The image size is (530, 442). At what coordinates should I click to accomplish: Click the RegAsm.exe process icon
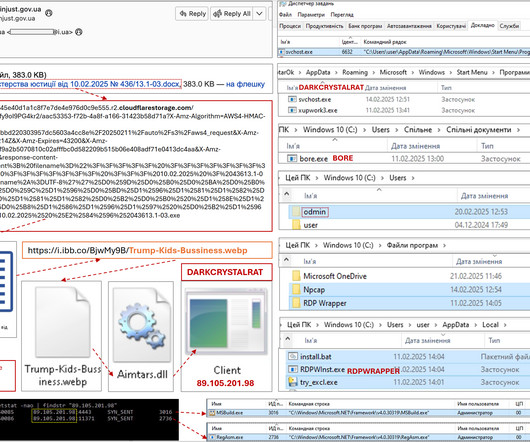(212, 437)
